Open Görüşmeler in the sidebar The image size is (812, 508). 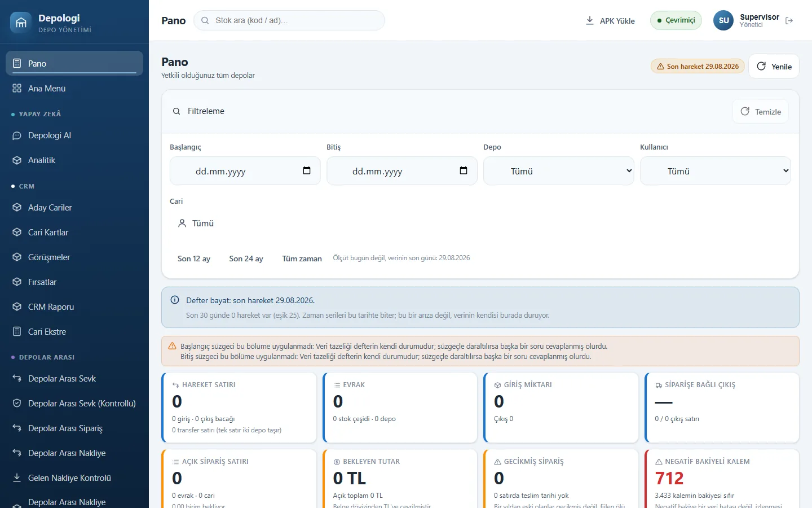pyautogui.click(x=74, y=257)
